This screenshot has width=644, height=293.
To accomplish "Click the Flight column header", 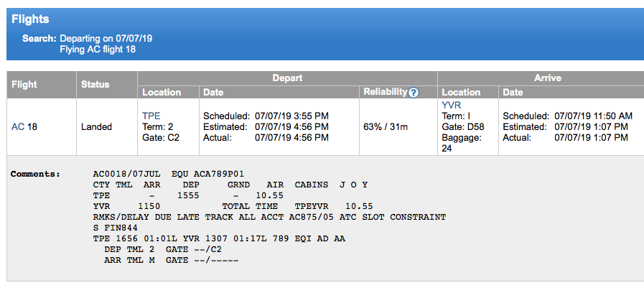I will coord(24,85).
